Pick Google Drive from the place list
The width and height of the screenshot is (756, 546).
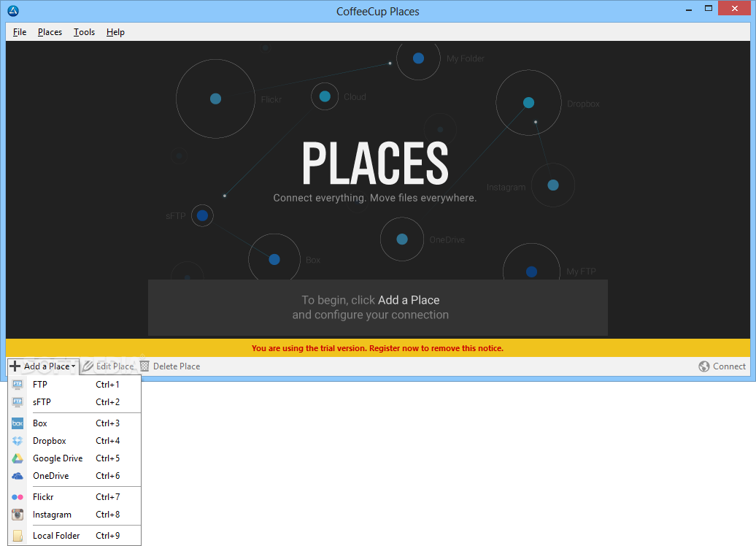tap(74, 458)
